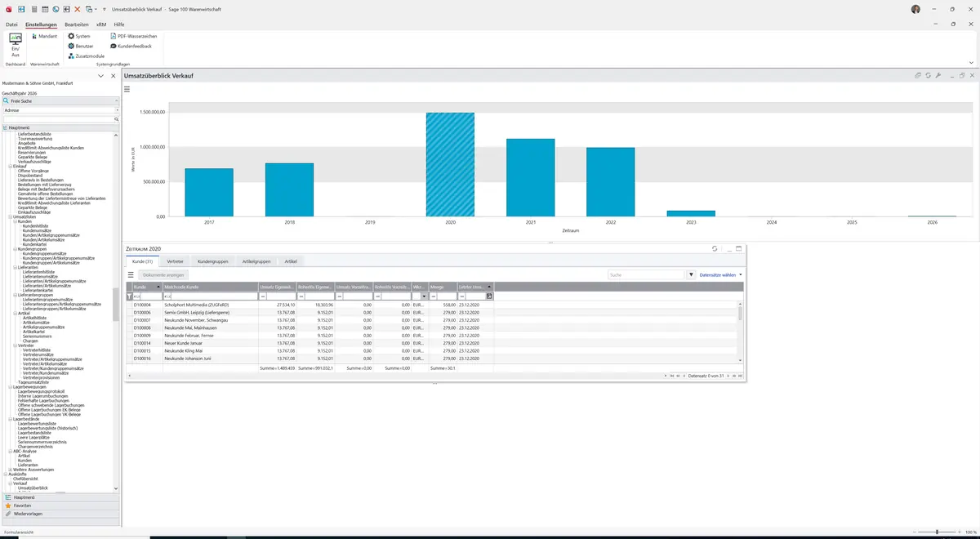Click the calculator icon in quick access toolbar
This screenshot has height=539, width=980.
click(x=34, y=8)
